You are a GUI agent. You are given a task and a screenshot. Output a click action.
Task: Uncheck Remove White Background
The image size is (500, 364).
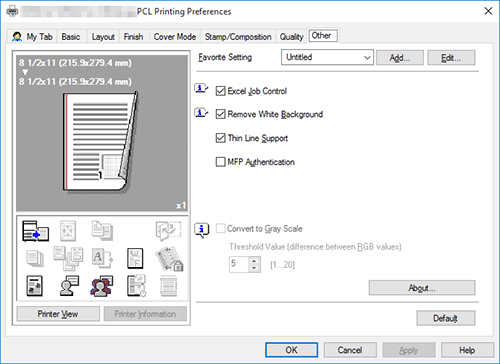coord(221,114)
